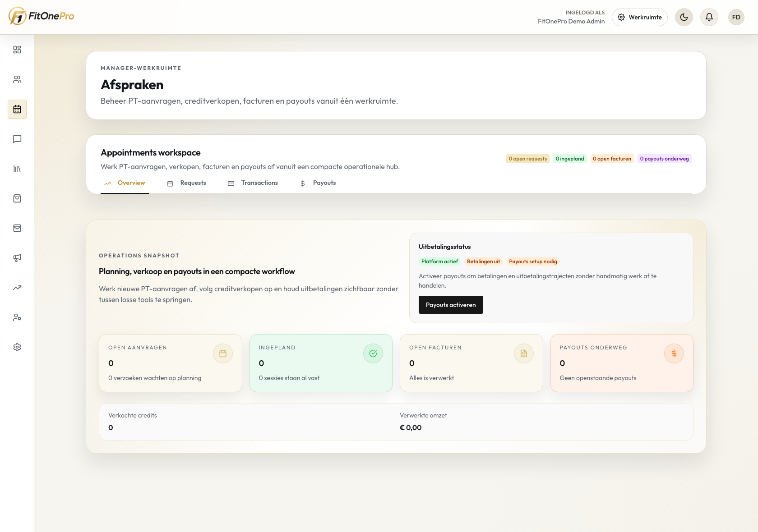Open the FD user avatar menu

coord(736,17)
